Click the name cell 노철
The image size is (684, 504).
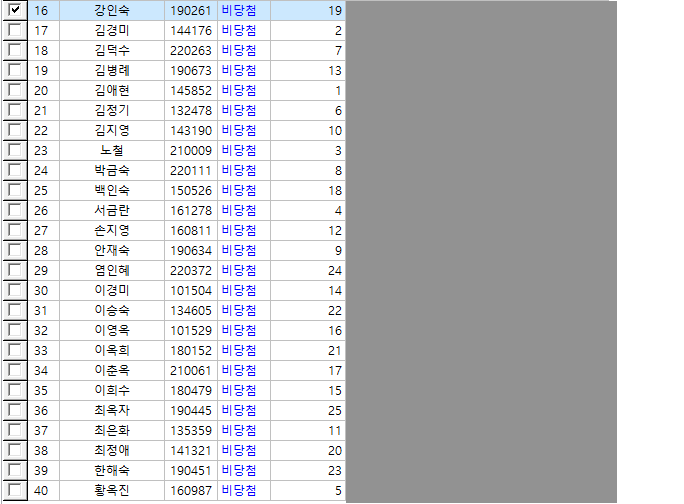click(112, 150)
